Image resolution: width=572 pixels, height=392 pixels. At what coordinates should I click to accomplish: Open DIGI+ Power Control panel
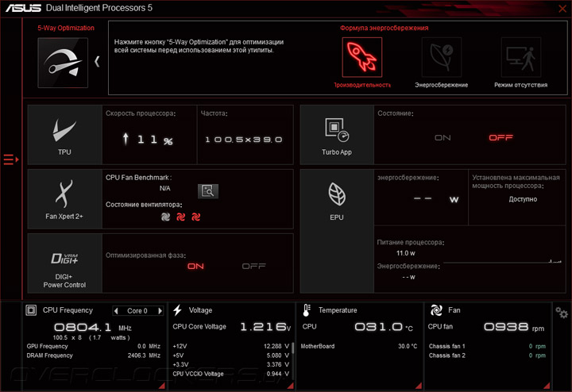click(65, 263)
